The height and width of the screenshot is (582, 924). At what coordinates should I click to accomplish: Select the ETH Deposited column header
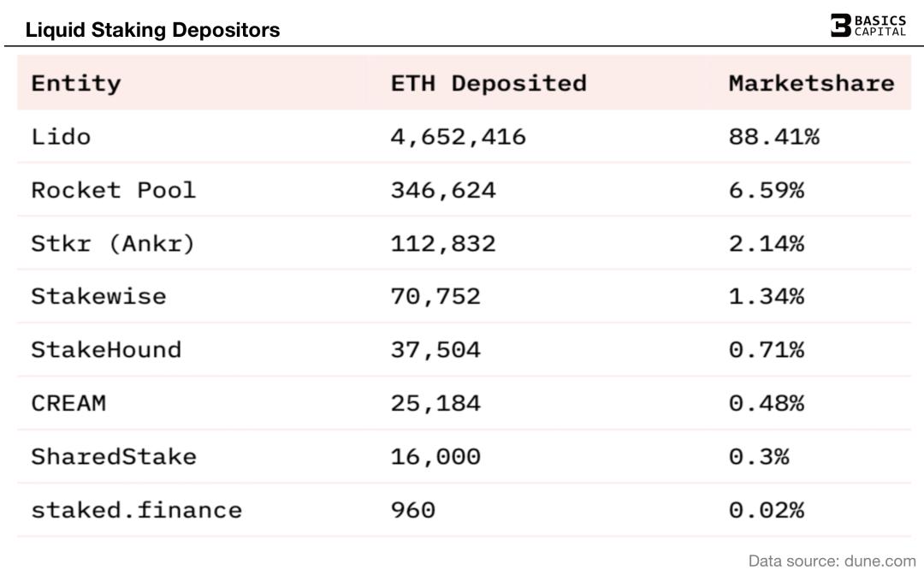[x=489, y=83]
